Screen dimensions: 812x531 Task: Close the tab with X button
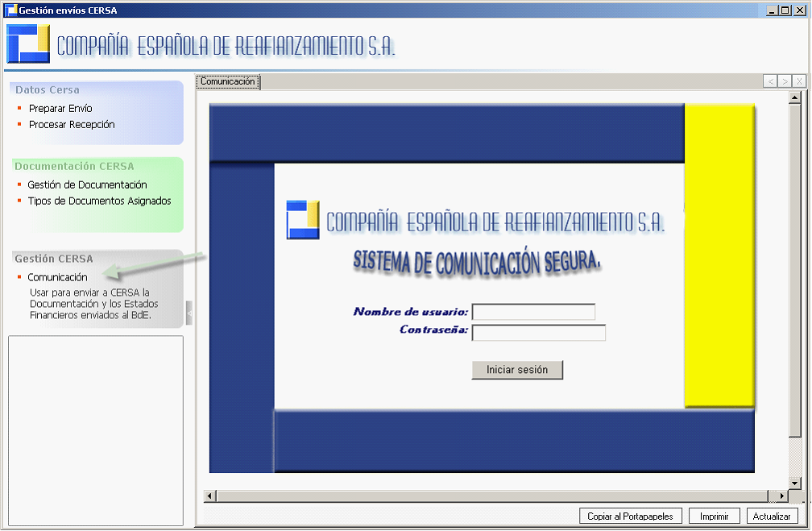pos(799,81)
